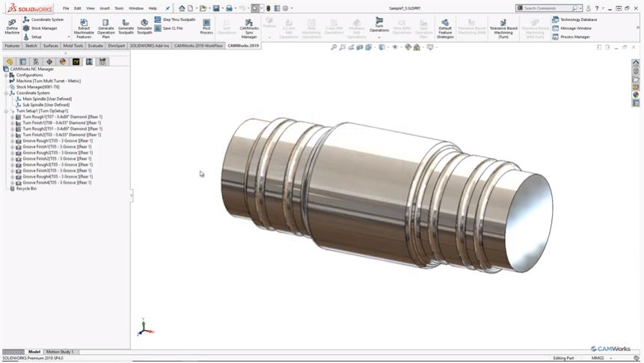Click Turn Operations button
644x363 pixels.
click(379, 24)
